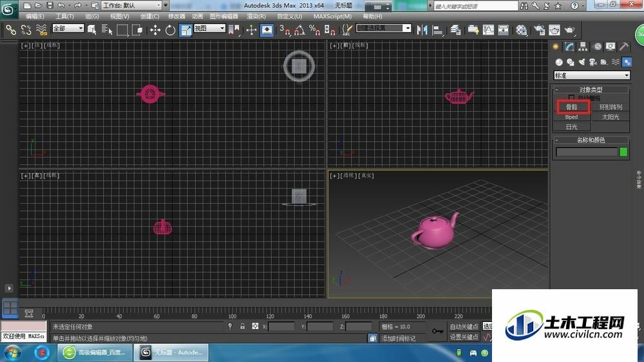
Task: Toggle the 自动关键点 auto key button
Action: pos(464,327)
